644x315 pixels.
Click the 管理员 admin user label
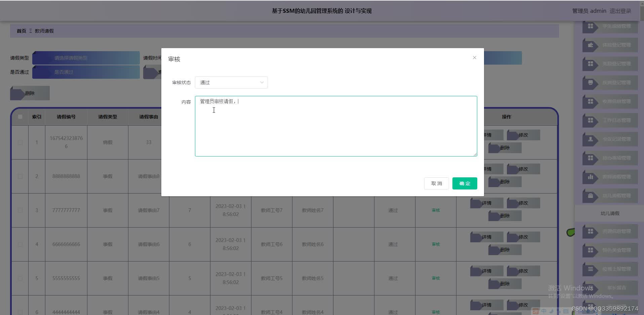coord(589,11)
